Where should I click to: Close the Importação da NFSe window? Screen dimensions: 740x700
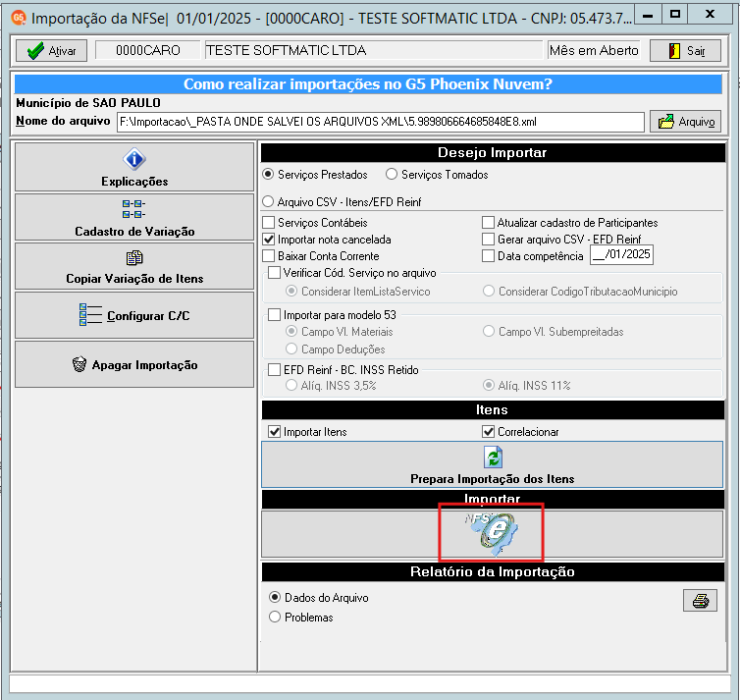click(x=710, y=15)
